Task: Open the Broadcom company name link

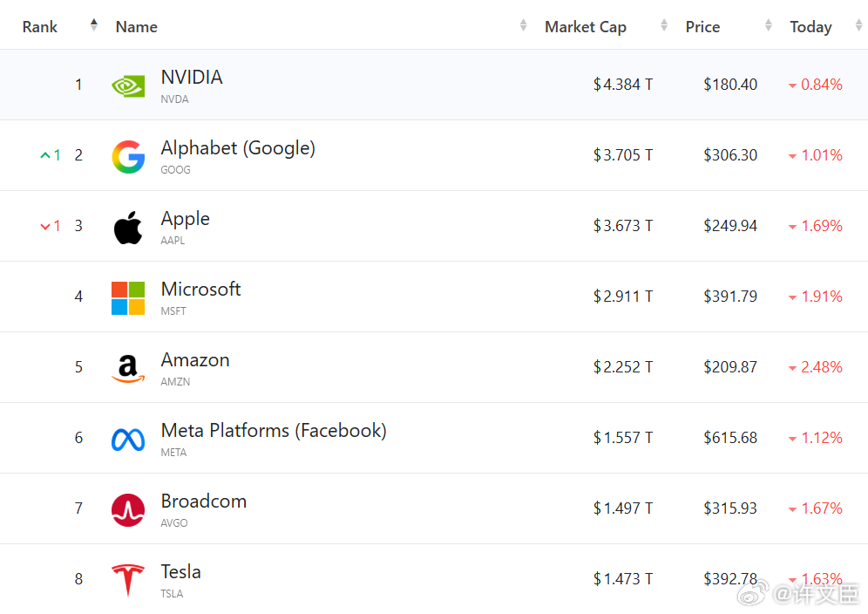Action: [x=204, y=501]
